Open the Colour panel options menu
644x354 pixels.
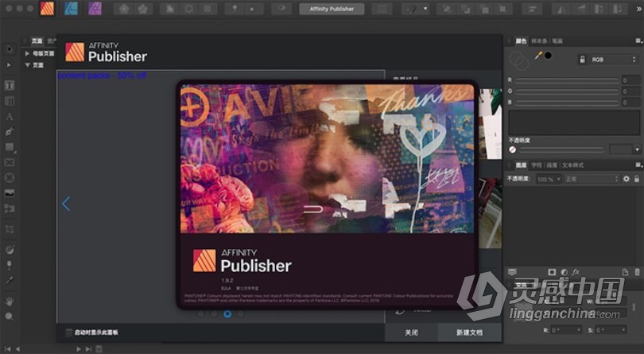(638, 41)
